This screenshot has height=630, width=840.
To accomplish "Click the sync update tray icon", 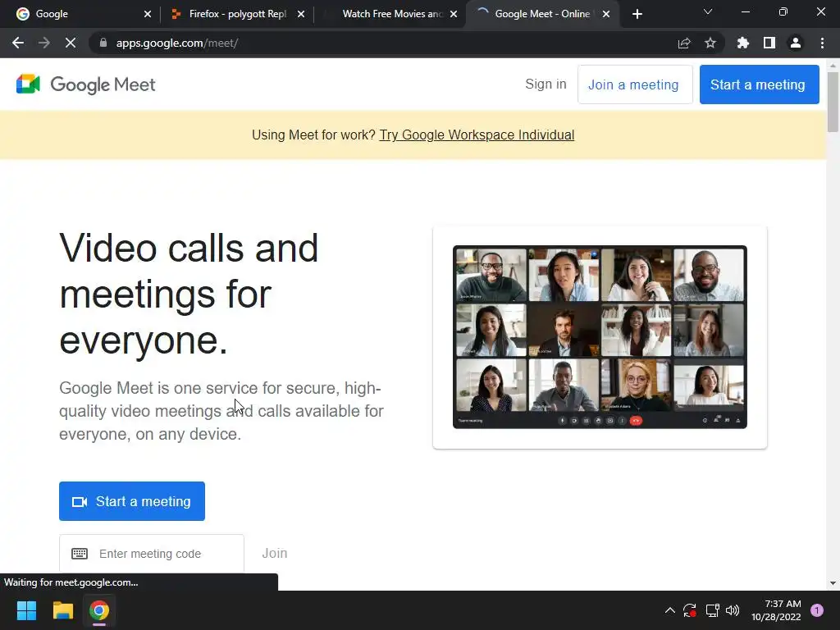I will pyautogui.click(x=689, y=610).
